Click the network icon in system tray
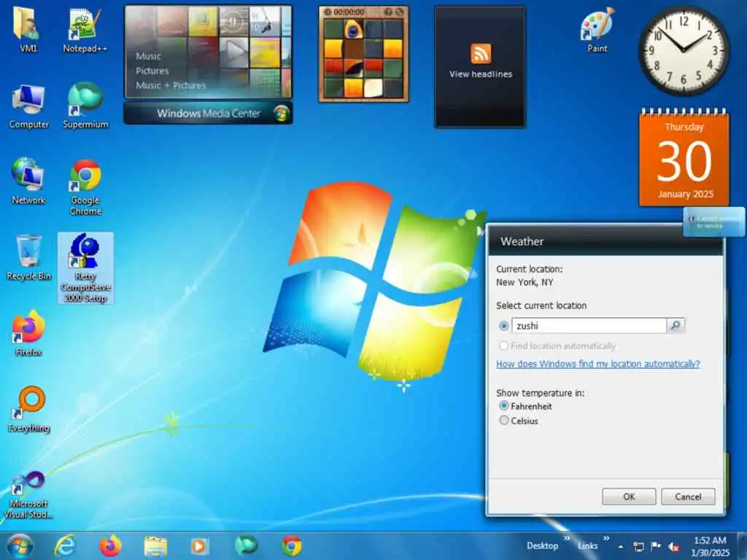Viewport: 747px width, 560px height. tap(638, 547)
